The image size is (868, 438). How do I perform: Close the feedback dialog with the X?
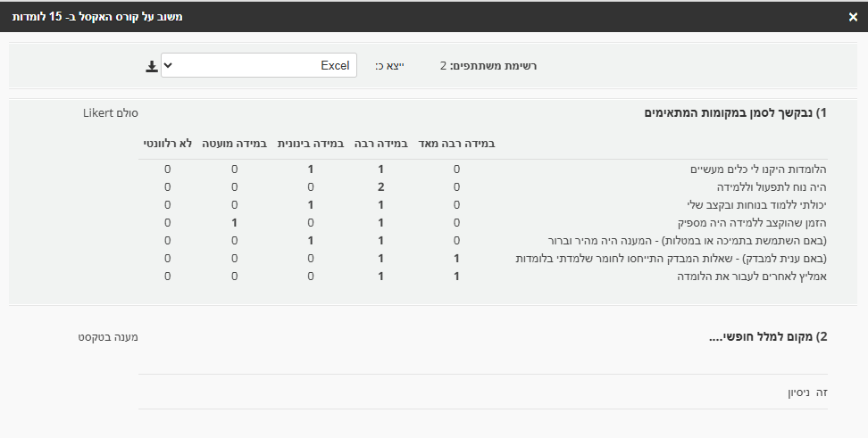pos(853,16)
